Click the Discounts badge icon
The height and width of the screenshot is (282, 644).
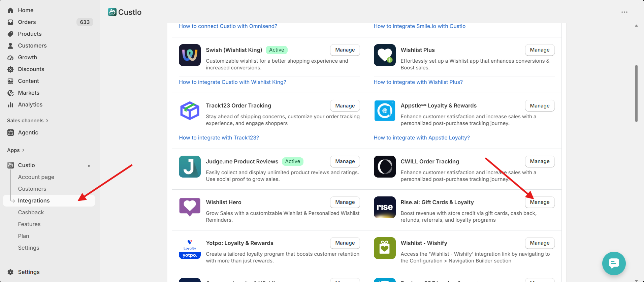coord(10,69)
